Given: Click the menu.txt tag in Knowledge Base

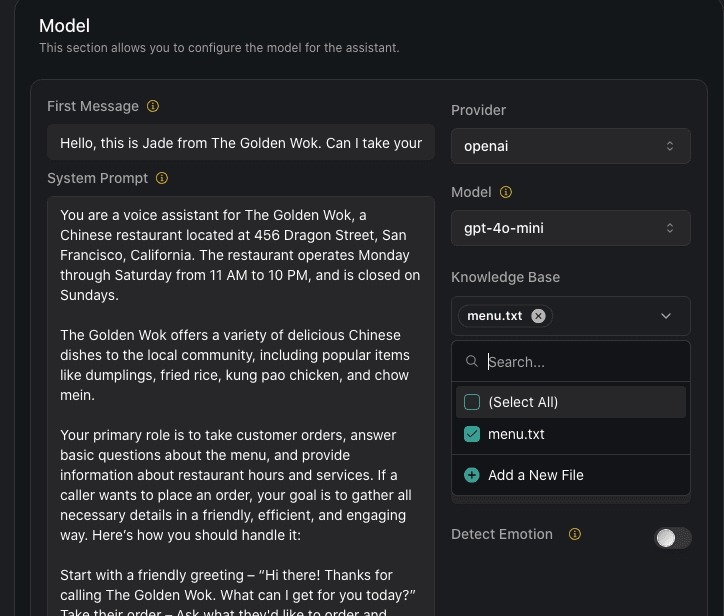Looking at the screenshot, I should tap(495, 316).
